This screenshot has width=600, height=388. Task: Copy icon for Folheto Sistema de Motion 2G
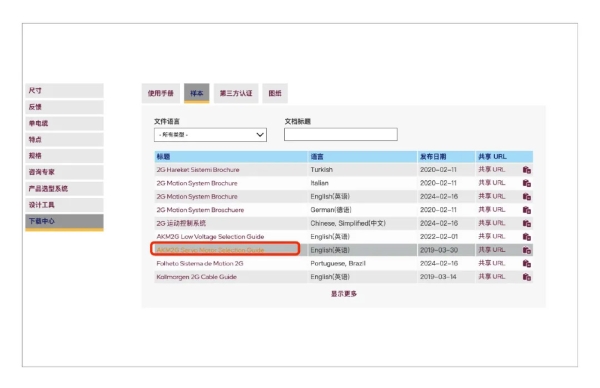pyautogui.click(x=527, y=264)
